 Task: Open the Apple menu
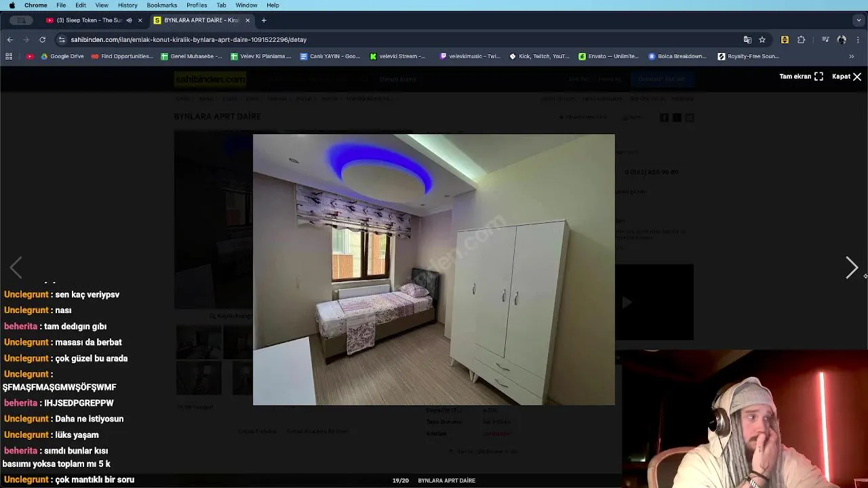pyautogui.click(x=12, y=5)
